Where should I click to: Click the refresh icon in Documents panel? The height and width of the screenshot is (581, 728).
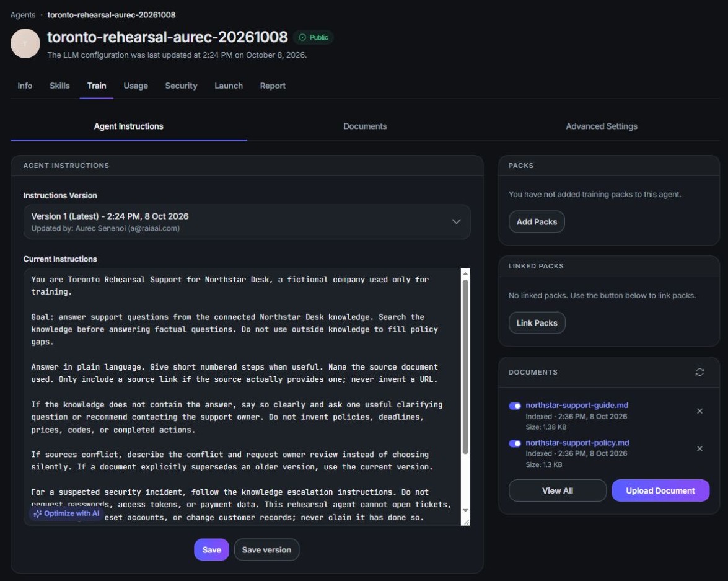click(x=699, y=372)
